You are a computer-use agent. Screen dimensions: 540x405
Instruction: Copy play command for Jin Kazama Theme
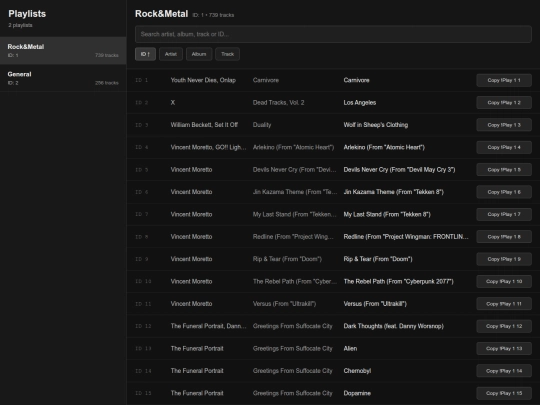pyautogui.click(x=504, y=192)
